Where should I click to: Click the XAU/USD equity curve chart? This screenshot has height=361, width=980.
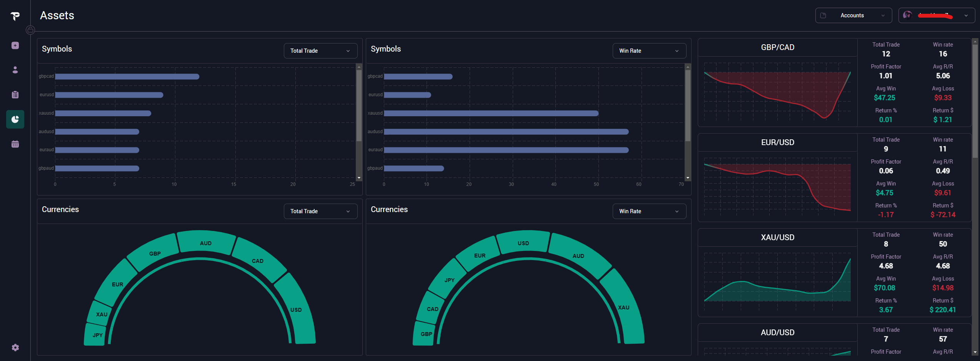point(777,282)
